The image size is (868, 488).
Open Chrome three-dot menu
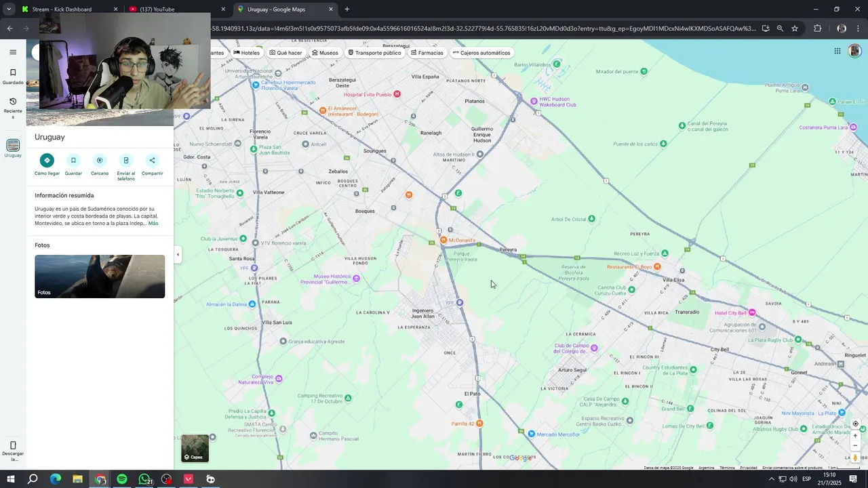[x=859, y=28]
